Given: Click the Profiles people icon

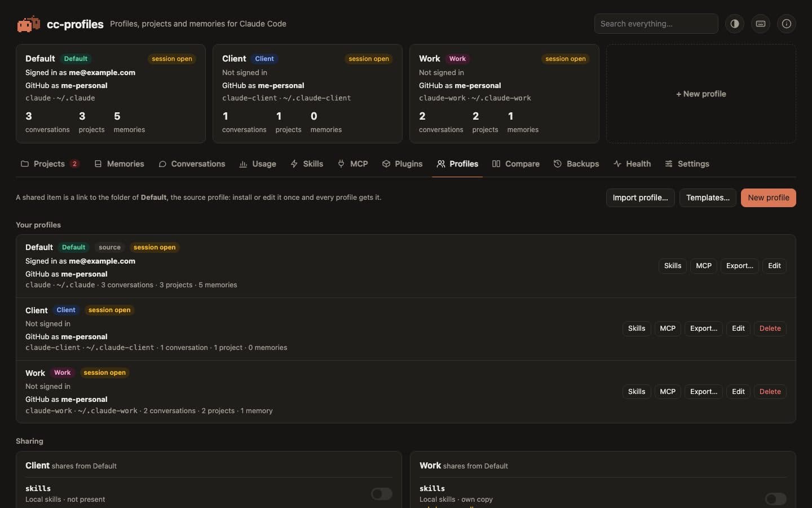Looking at the screenshot, I should coord(441,164).
